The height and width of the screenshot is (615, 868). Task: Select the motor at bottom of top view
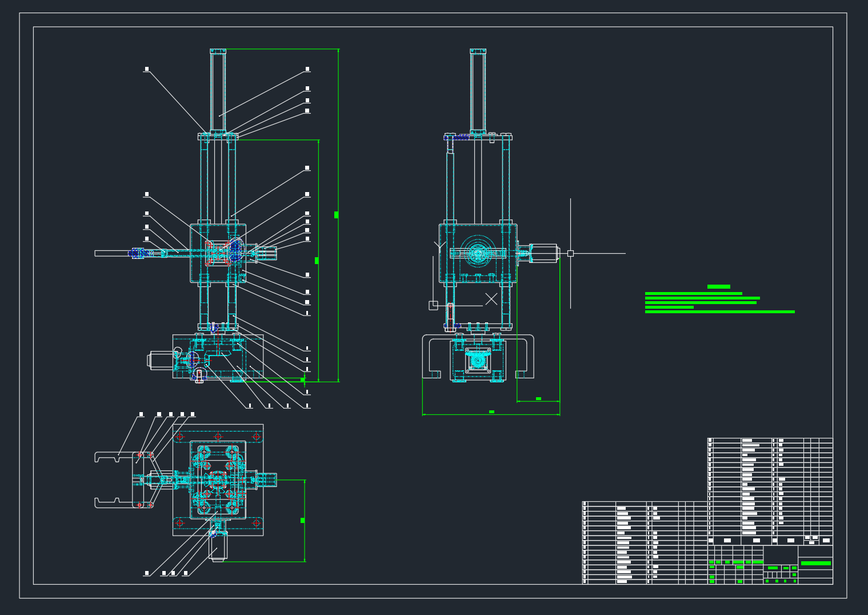[219, 549]
